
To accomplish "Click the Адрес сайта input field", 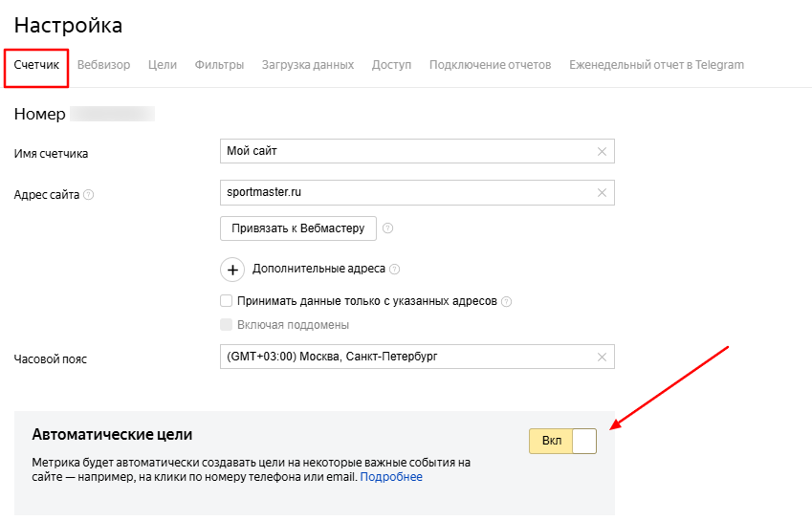I will [x=406, y=192].
